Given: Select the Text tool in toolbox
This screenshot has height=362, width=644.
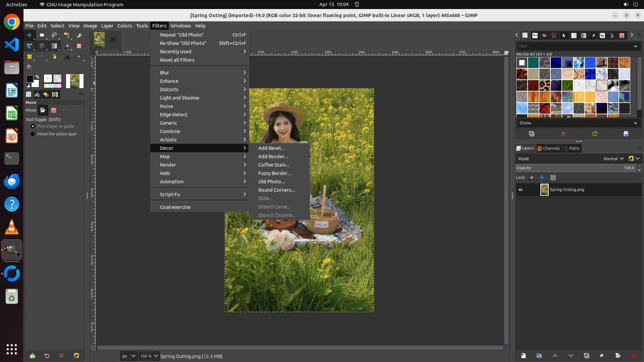Looking at the screenshot, I should 67,57.
